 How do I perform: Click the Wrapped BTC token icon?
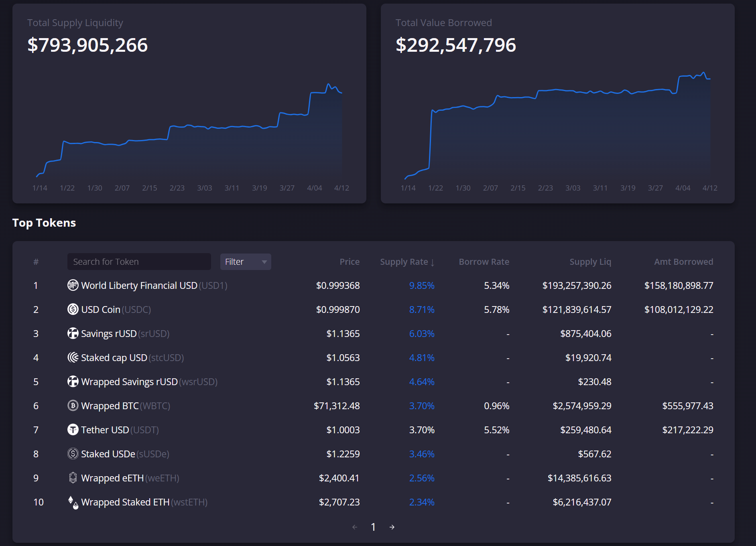[x=73, y=406]
